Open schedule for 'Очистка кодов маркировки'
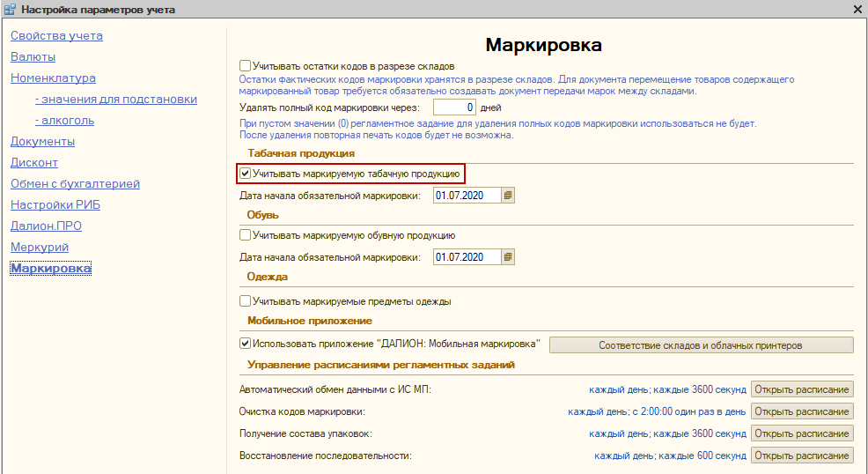The image size is (868, 474). pos(802,411)
